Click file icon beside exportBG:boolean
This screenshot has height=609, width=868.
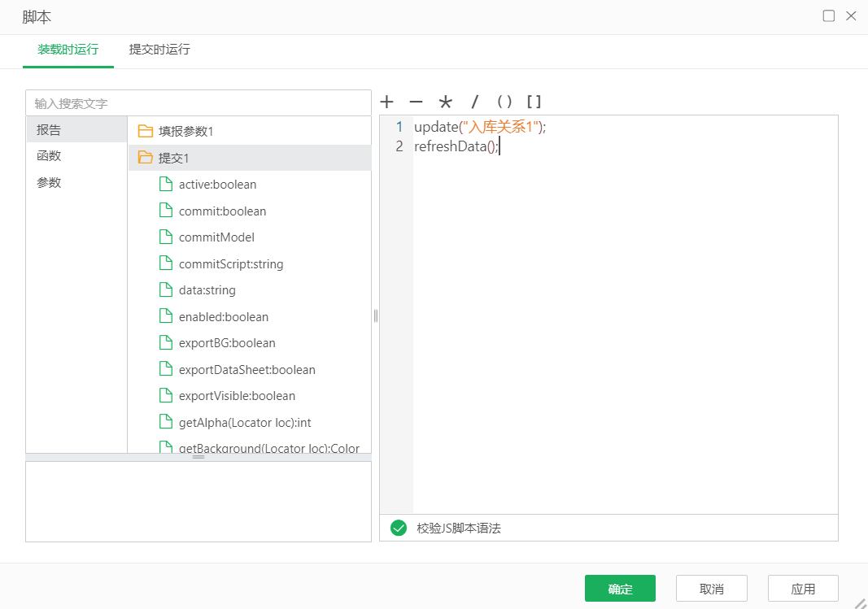click(x=165, y=343)
